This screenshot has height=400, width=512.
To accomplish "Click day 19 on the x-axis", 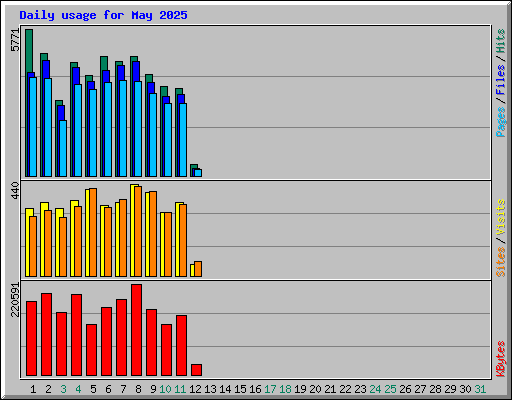I will click(x=300, y=389).
